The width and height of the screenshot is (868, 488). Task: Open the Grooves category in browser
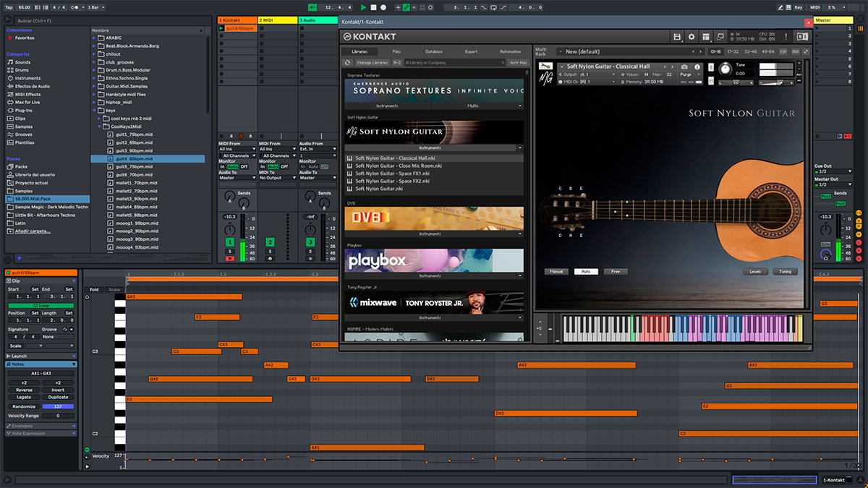[x=22, y=134]
